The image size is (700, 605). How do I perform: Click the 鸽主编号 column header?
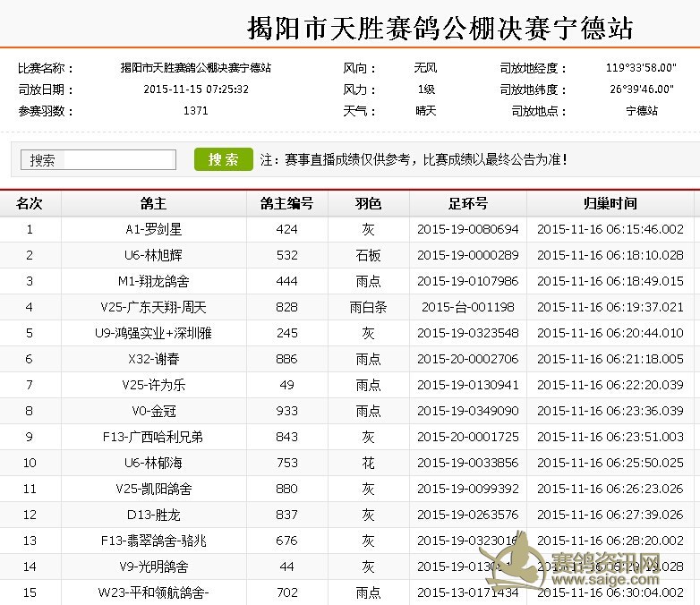[286, 203]
